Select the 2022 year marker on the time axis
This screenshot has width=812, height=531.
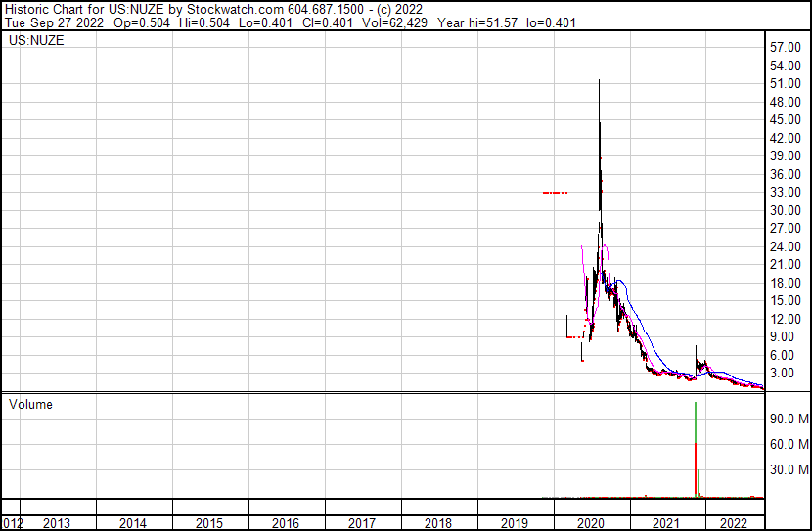(x=733, y=523)
